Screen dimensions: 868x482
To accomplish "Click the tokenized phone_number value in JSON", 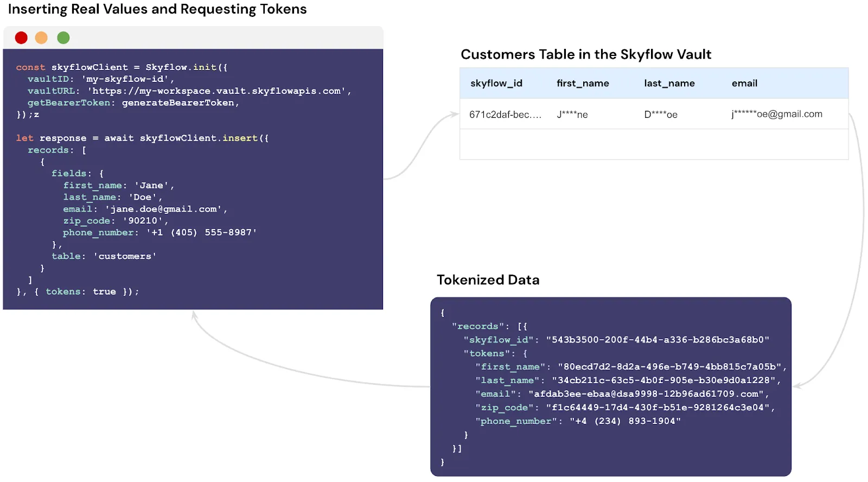I will 625,421.
